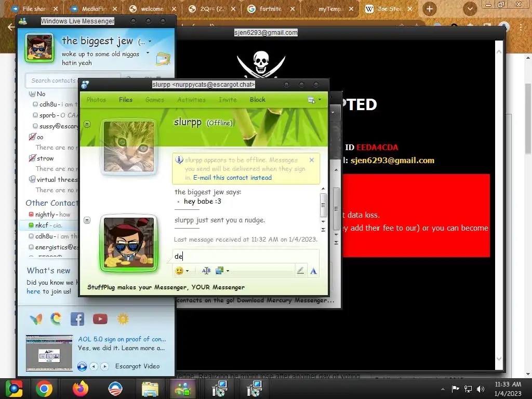This screenshot has height=399, width=532.
Task: Open the Activities menu in chat window
Action: tap(191, 100)
